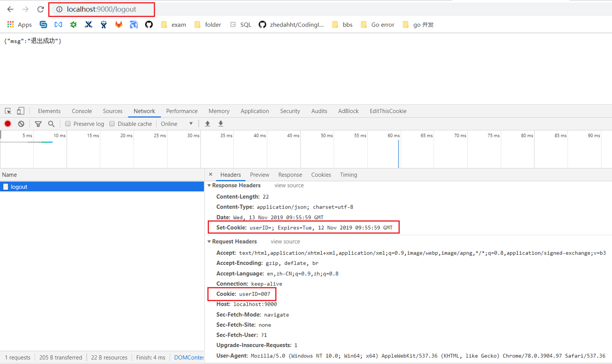This screenshot has height=364, width=612.
Task: Open the Timing tab
Action: [x=348, y=175]
